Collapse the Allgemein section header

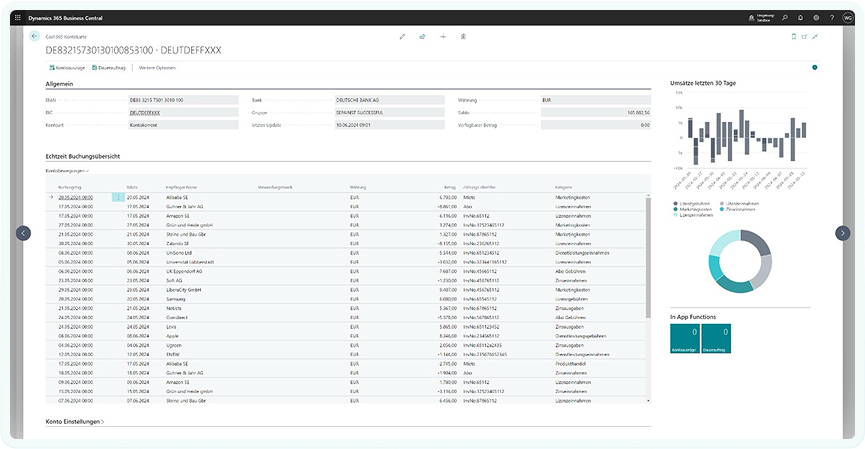tap(59, 84)
